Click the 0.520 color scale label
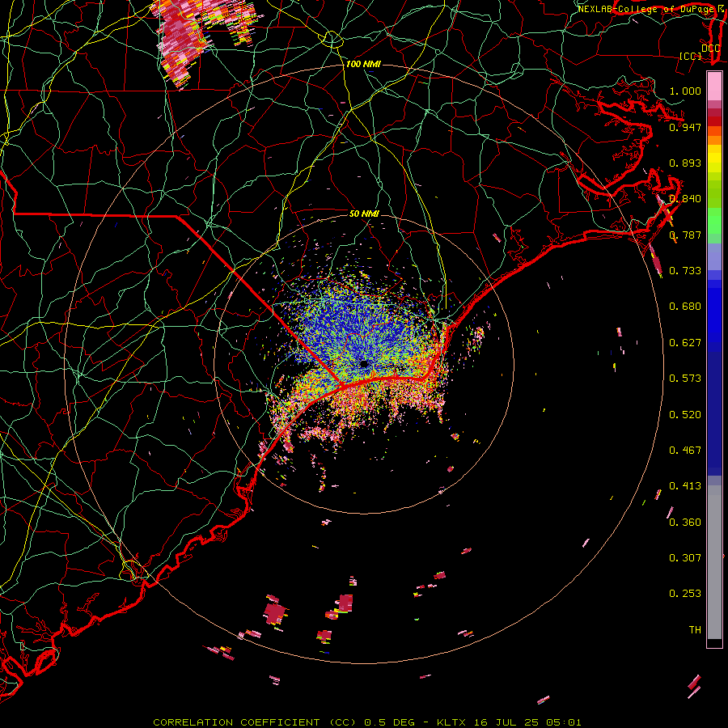Viewport: 728px width, 728px height. coord(685,415)
